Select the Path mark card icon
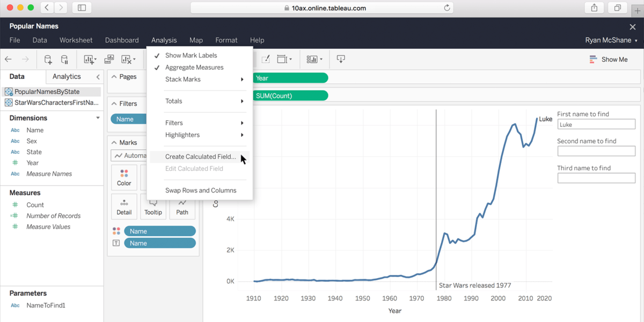This screenshot has height=322, width=644. (182, 206)
